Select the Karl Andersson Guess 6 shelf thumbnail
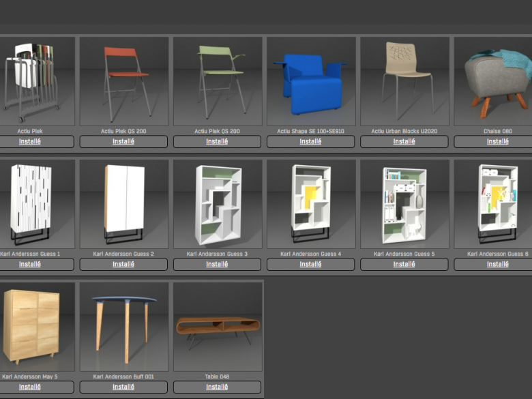Image resolution: width=532 pixels, height=399 pixels. click(x=493, y=204)
